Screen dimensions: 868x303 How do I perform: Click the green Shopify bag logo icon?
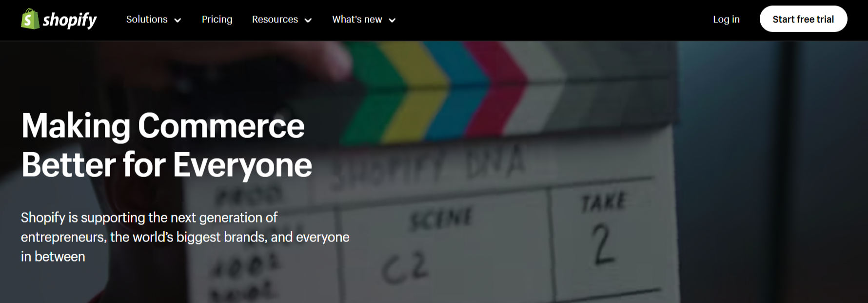[x=30, y=19]
